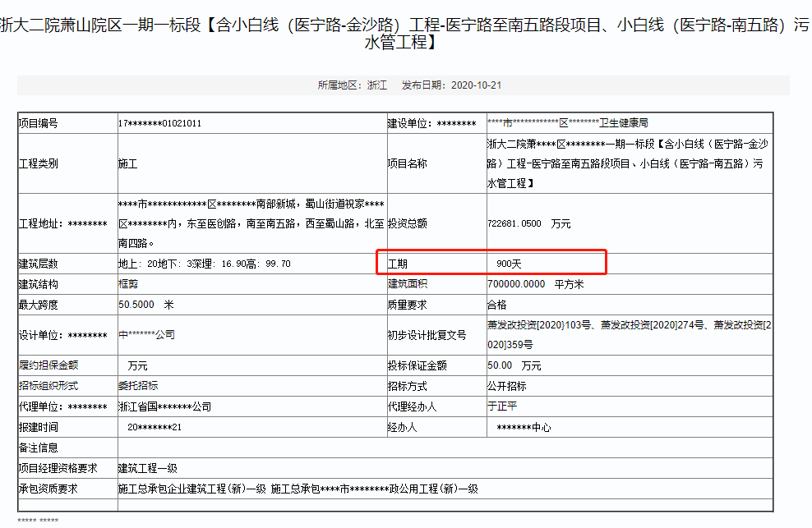The width and height of the screenshot is (812, 528).
Task: Click the 卫生健康局 construction unit value
Action: (x=568, y=123)
